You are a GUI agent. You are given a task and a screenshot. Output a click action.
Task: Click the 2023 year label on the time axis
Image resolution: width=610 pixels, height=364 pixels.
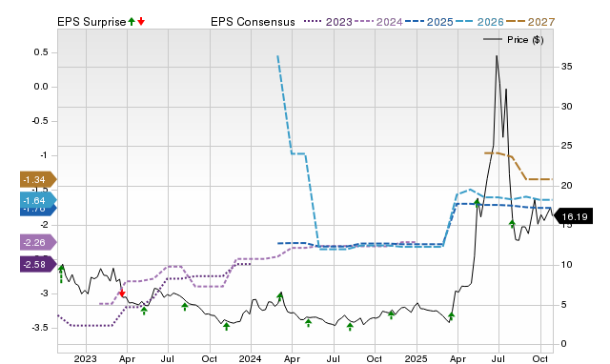click(85, 358)
